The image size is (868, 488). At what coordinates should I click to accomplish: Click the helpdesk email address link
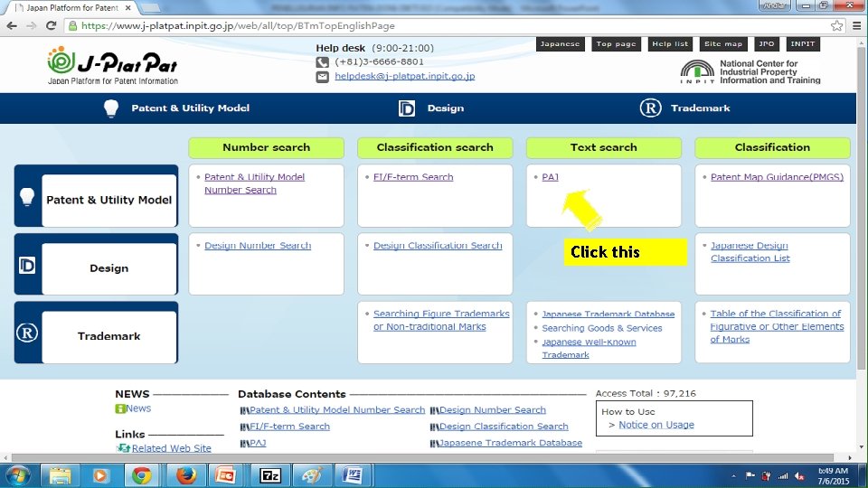(x=405, y=76)
